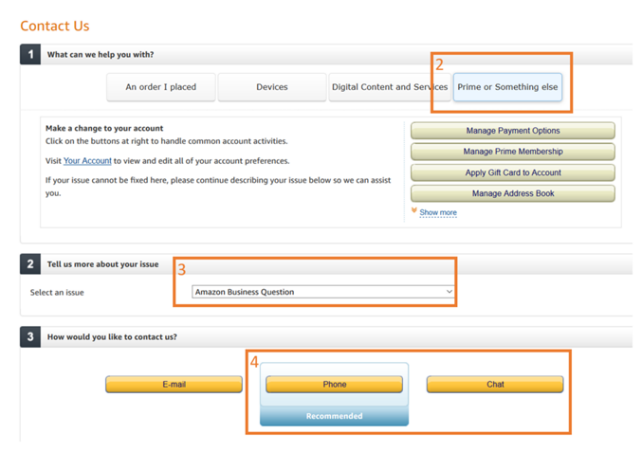Click the step 3 number badge
The width and height of the screenshot is (642, 451).
(30, 337)
